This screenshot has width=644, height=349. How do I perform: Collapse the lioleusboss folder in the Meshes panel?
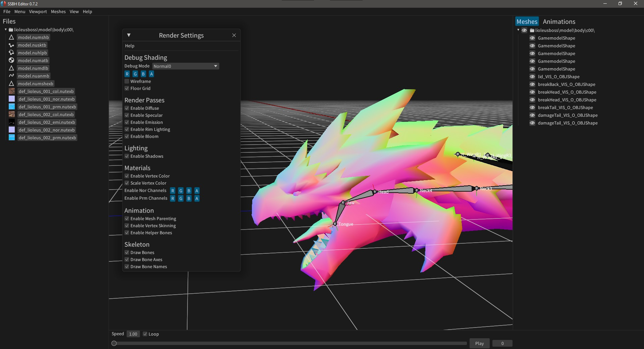[x=518, y=30]
